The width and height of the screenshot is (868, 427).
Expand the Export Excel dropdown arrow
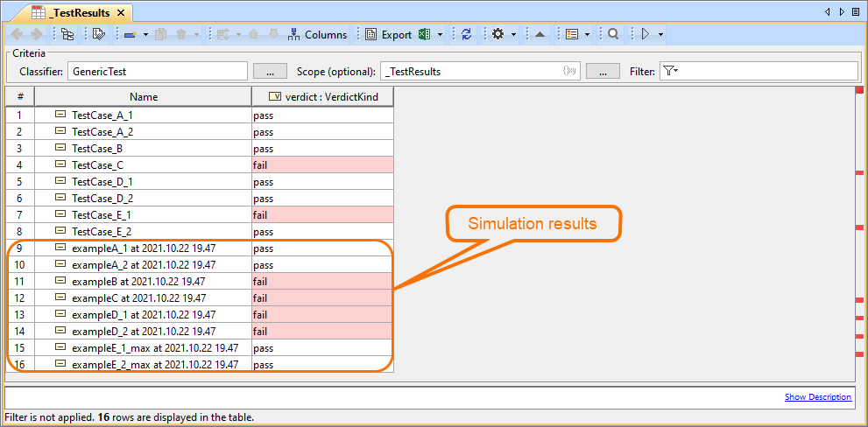(440, 35)
